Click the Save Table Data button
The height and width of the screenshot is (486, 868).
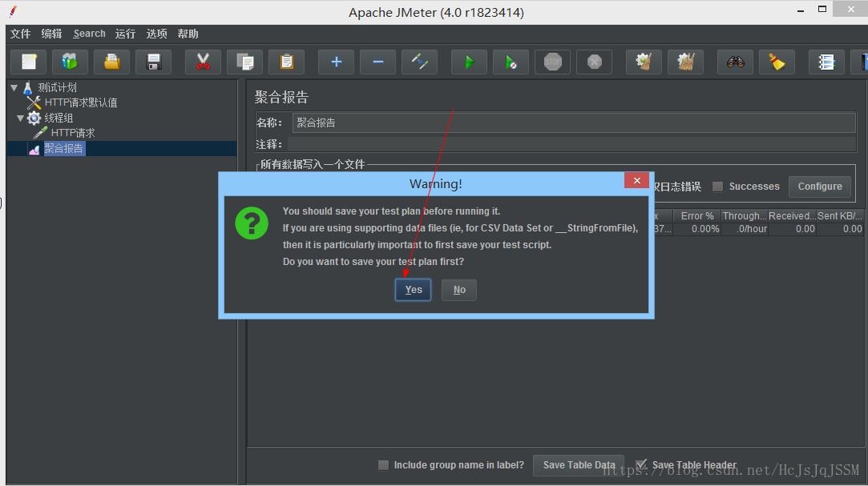click(579, 465)
